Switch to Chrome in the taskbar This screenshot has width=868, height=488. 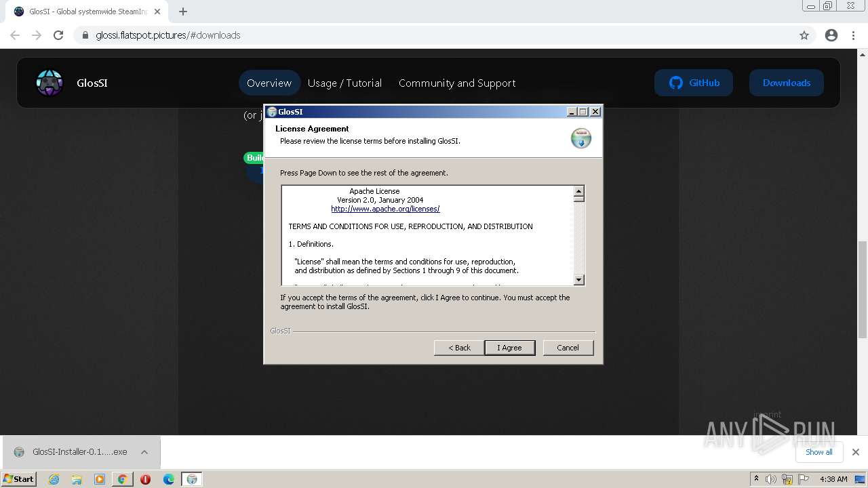pyautogui.click(x=123, y=479)
